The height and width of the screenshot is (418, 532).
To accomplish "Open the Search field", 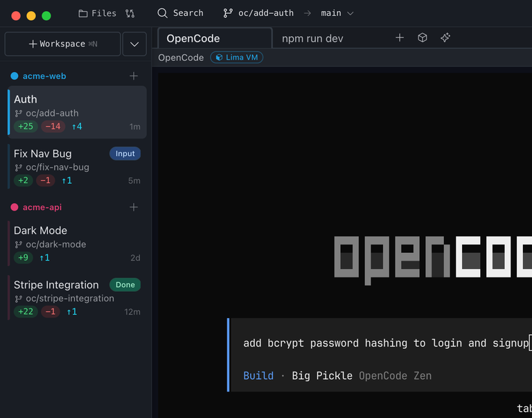I will [x=181, y=13].
